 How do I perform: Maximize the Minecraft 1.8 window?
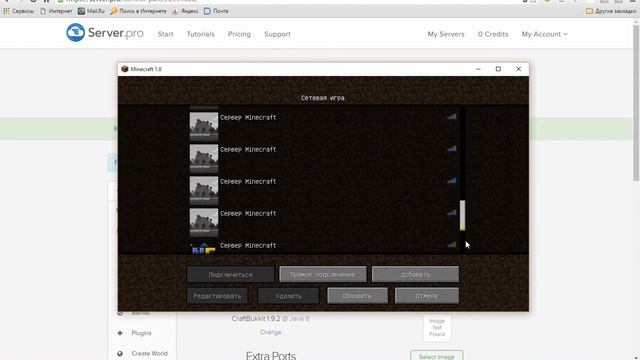point(498,69)
